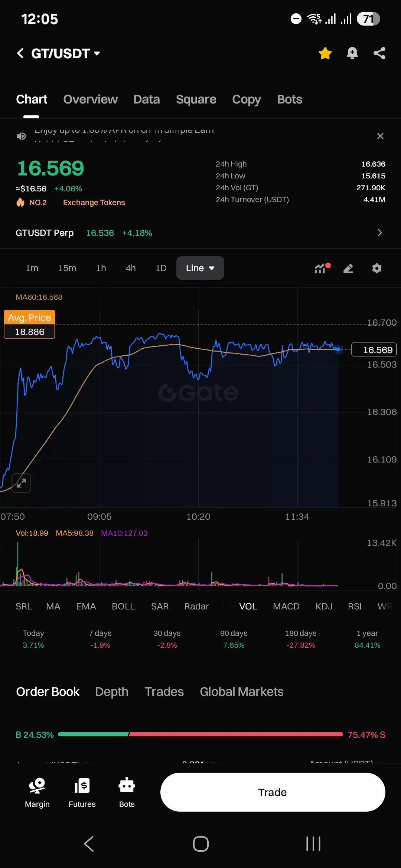Viewport: 401px width, 868px height.
Task: Tap Android home navigation button
Action: pyautogui.click(x=201, y=844)
